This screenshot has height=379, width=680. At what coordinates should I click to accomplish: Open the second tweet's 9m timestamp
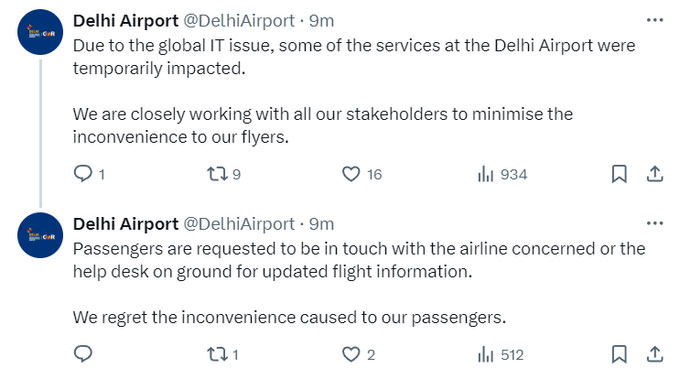click(321, 224)
